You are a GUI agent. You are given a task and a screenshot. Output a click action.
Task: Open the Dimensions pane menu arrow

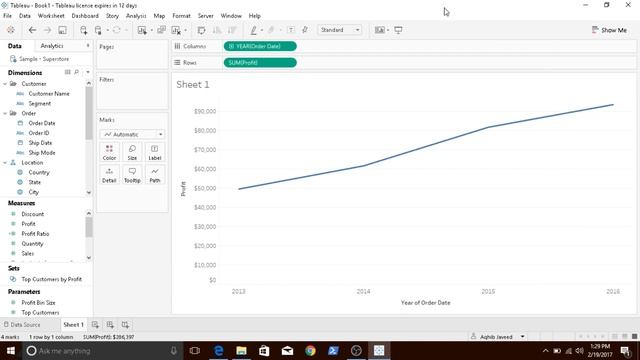click(x=88, y=72)
